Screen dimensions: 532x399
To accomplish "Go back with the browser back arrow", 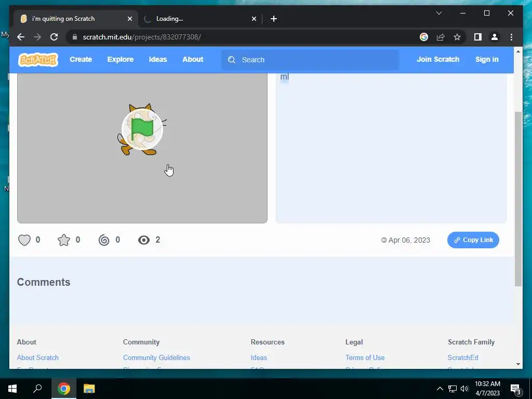I will pyautogui.click(x=21, y=37).
